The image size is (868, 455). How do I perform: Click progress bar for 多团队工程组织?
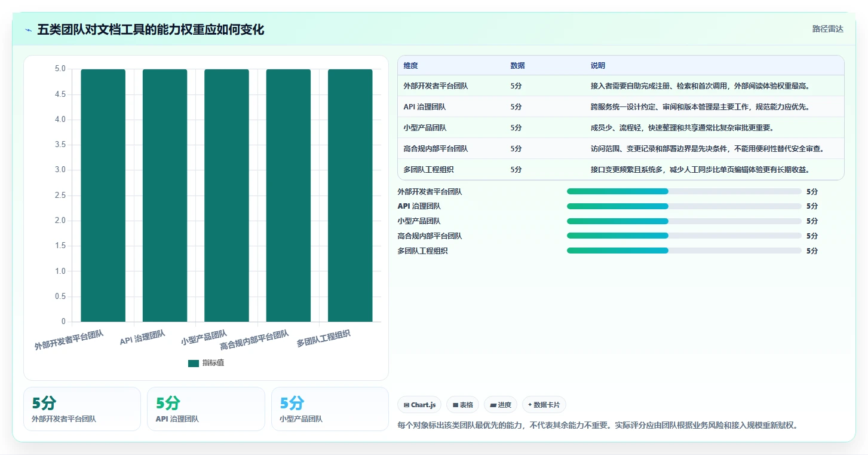[684, 251]
